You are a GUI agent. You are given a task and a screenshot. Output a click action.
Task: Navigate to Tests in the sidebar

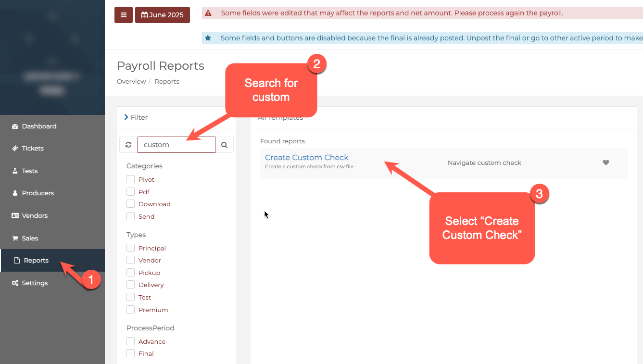point(52,171)
